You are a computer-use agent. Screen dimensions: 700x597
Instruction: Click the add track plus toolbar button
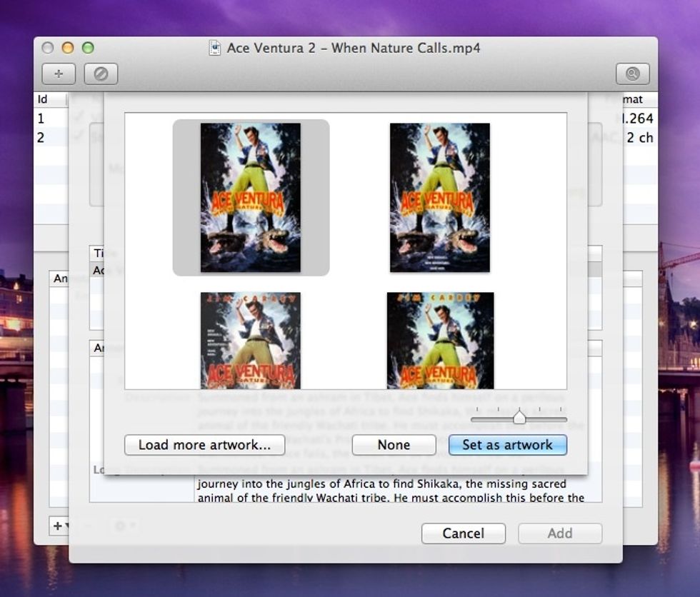point(59,74)
